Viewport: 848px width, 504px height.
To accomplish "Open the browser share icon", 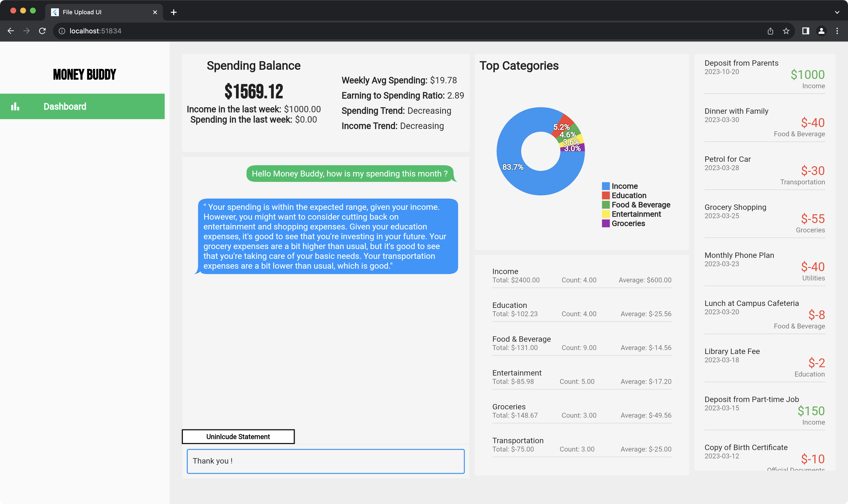I will [770, 31].
